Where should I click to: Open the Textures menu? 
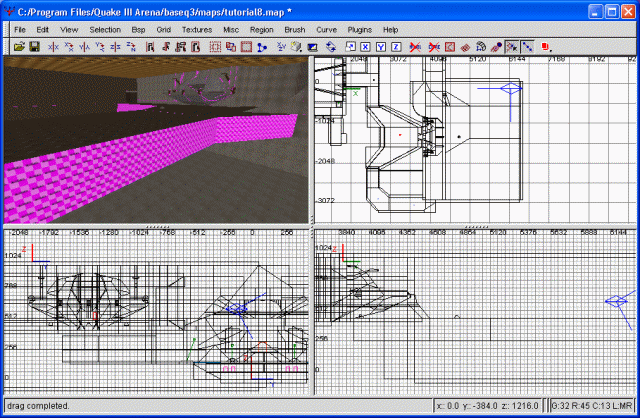(x=197, y=30)
